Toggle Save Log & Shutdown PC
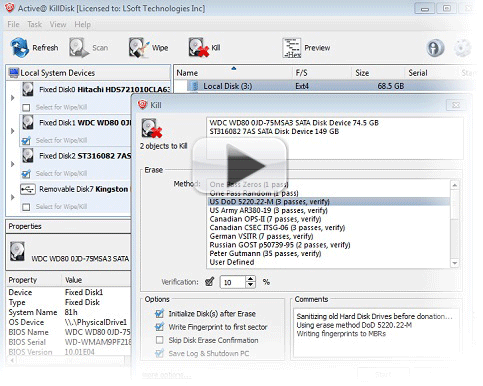Viewport: 483px width, 386px height. coord(160,353)
